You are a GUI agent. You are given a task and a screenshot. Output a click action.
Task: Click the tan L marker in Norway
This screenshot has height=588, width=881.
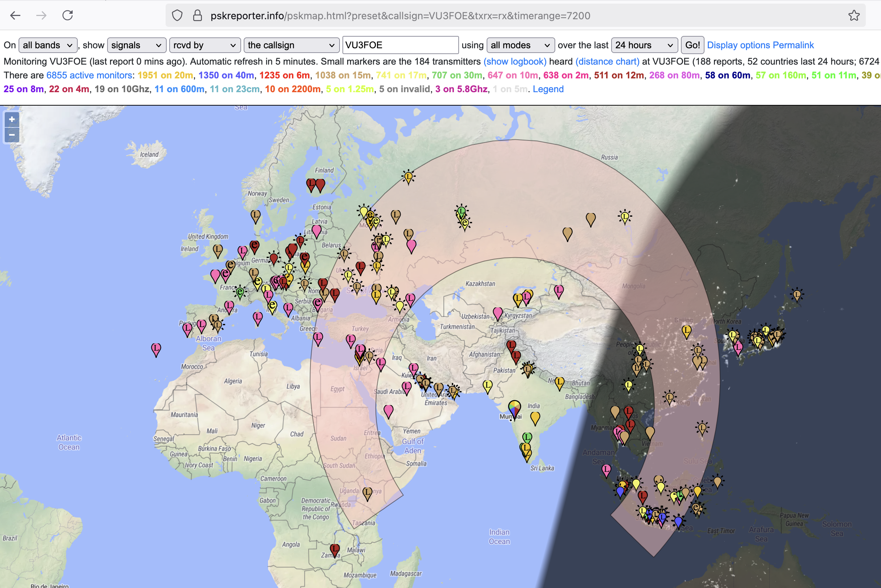[x=256, y=216]
